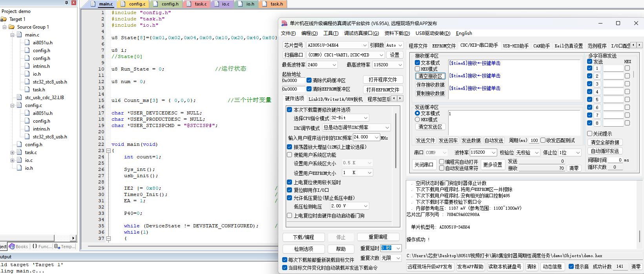This screenshot has width=644, height=274.
Task: Click the io.c file icon in tree
Action: 19,160
